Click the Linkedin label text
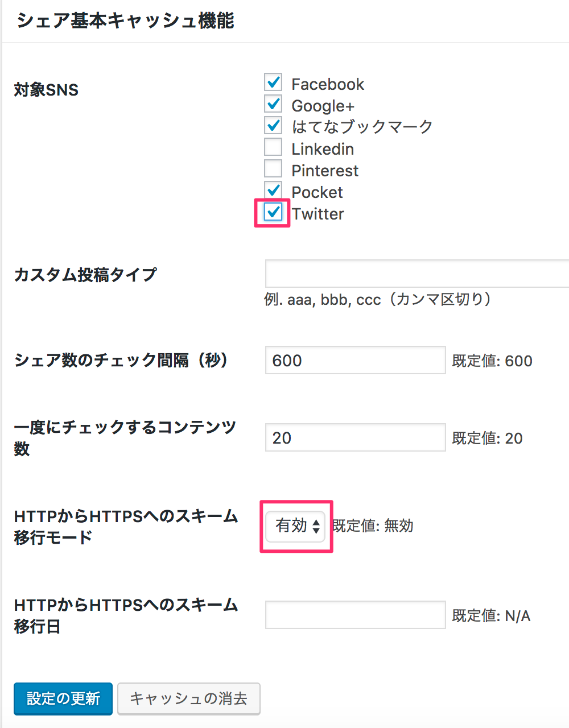Image resolution: width=569 pixels, height=728 pixels. [323, 149]
